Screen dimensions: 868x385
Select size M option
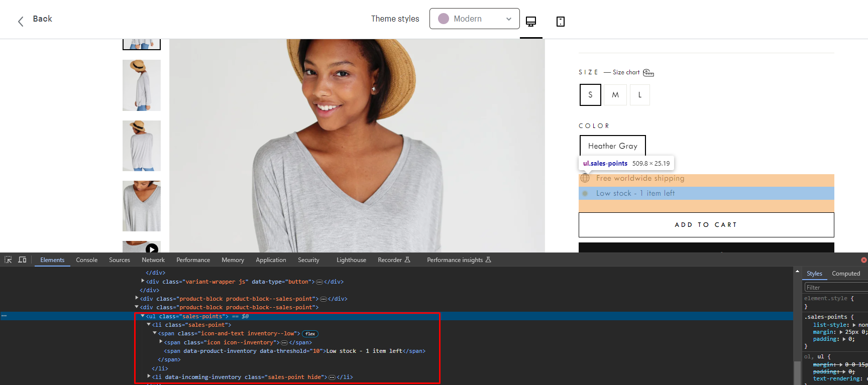[615, 95]
